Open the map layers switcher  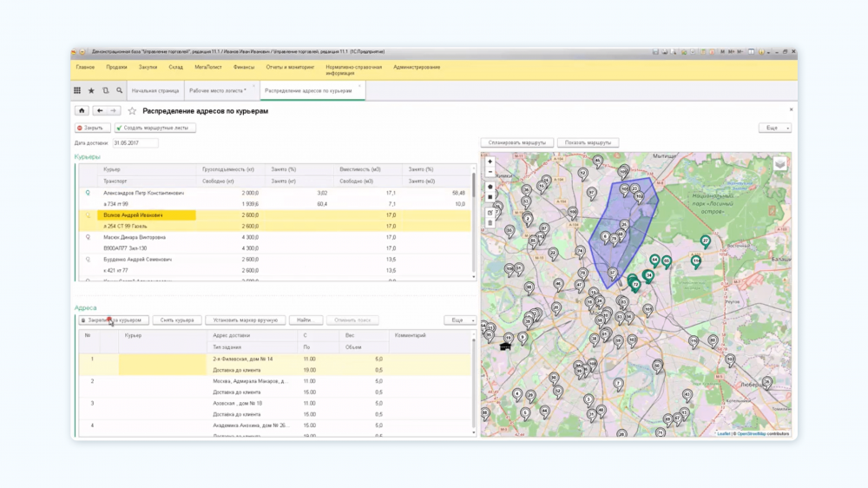(x=779, y=163)
